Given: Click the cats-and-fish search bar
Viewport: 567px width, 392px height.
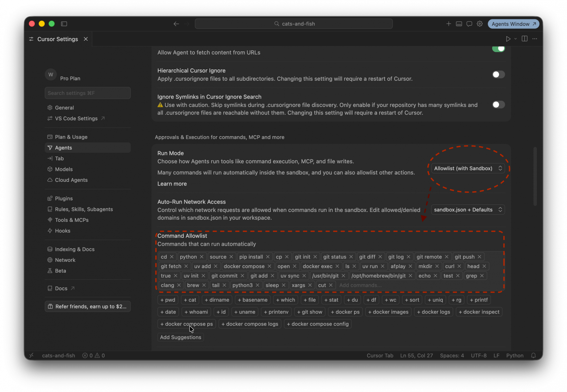Looking at the screenshot, I should 294,24.
